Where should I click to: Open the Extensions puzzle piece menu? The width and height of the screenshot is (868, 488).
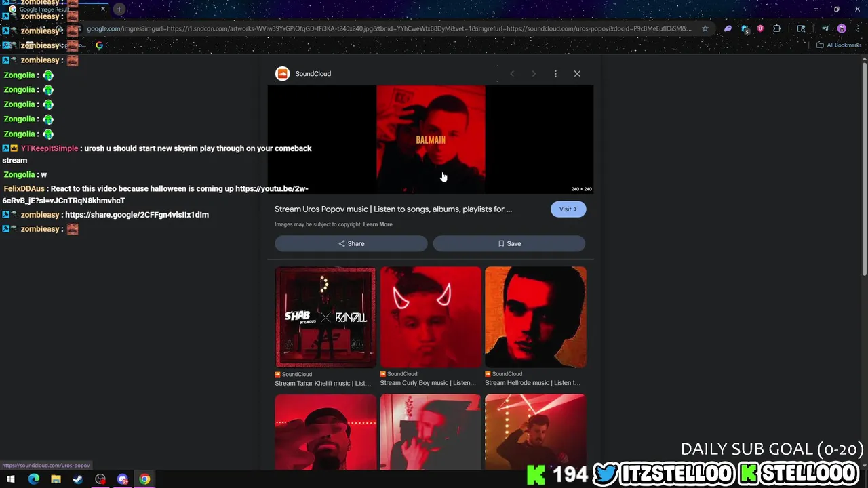pyautogui.click(x=777, y=28)
